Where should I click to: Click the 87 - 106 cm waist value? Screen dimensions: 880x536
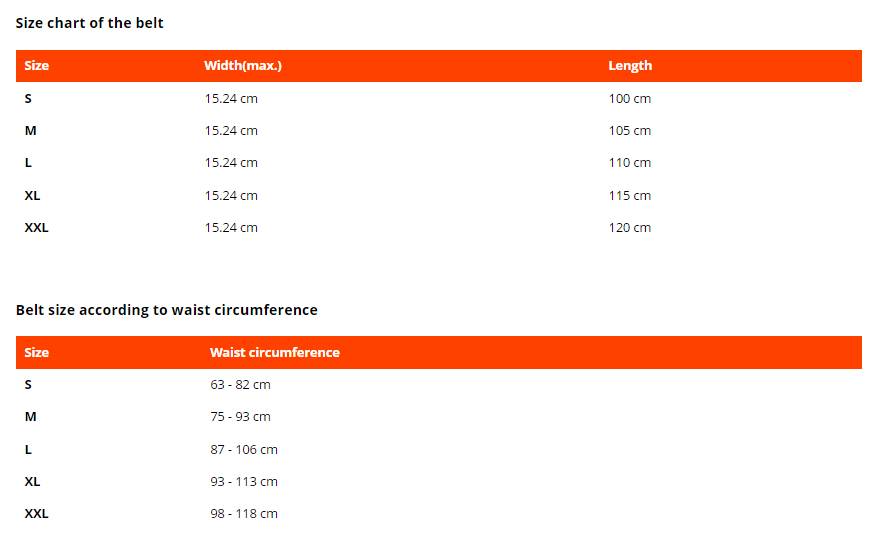coord(244,450)
